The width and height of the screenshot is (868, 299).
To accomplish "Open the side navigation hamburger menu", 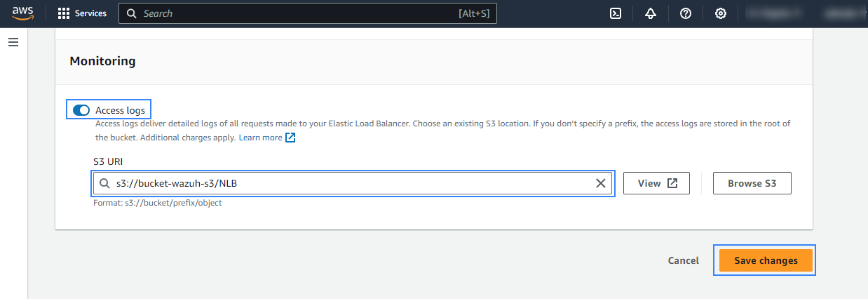I will pos(13,43).
